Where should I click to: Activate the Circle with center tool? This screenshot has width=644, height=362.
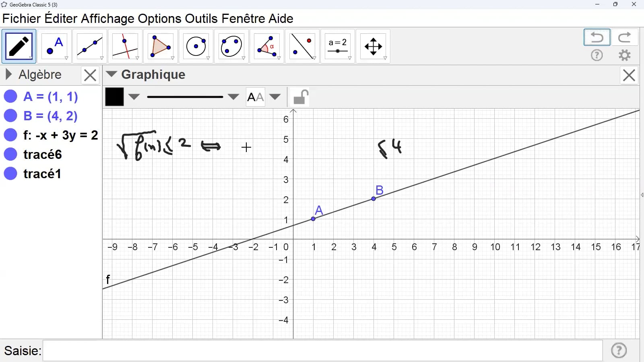click(x=196, y=46)
